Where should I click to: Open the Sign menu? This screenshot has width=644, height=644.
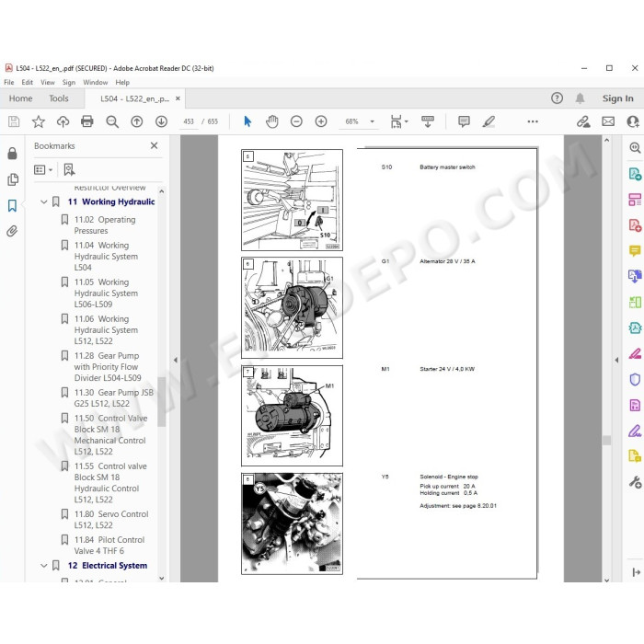69,83
